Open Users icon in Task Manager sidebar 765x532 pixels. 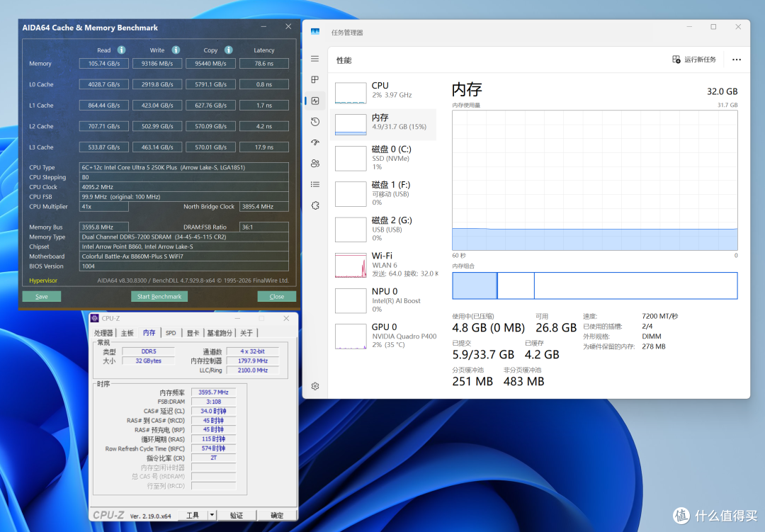click(315, 164)
